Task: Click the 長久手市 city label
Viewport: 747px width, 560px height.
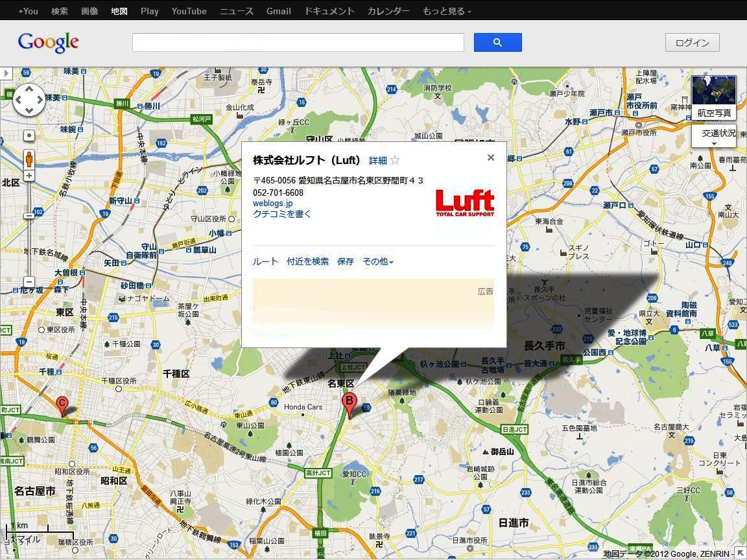Action: tap(545, 345)
